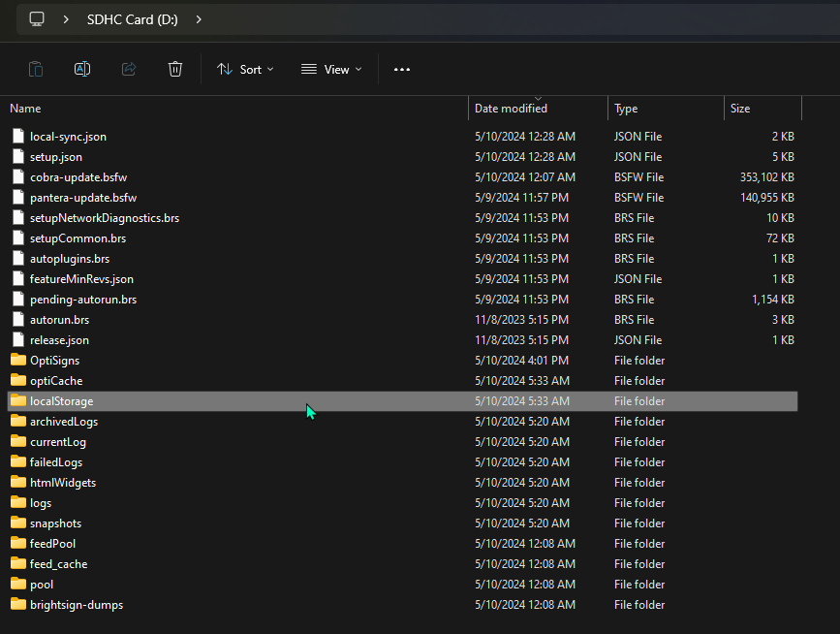Click the 72 KB size value

(x=781, y=238)
